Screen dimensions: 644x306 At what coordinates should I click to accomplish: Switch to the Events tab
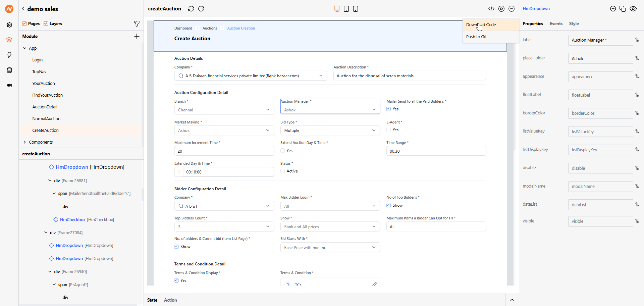[x=556, y=23]
